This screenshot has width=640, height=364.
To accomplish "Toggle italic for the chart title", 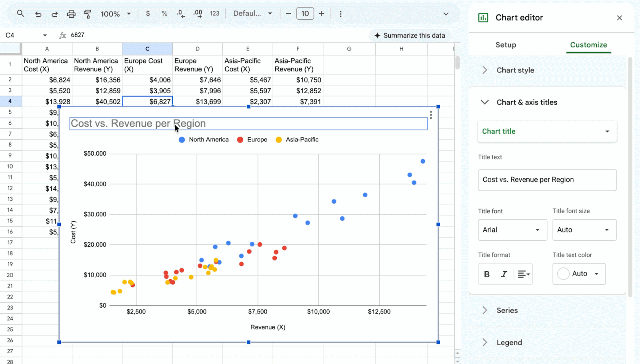I will (504, 274).
